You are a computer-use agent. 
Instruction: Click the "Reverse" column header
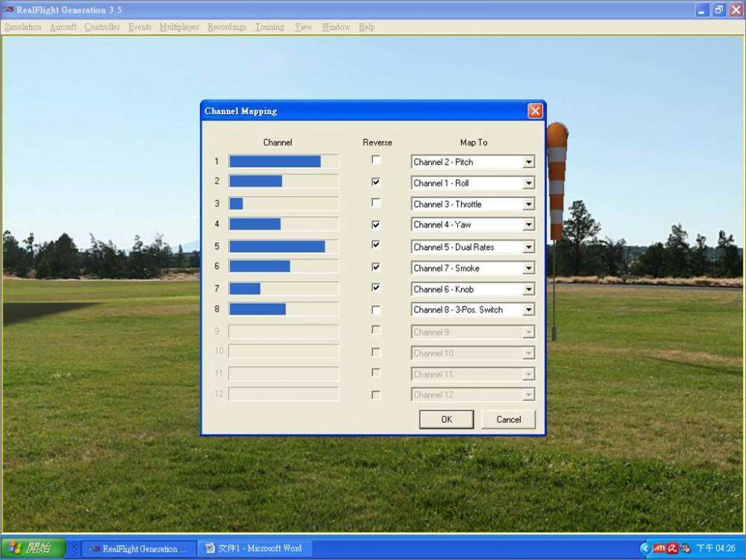pyautogui.click(x=377, y=142)
